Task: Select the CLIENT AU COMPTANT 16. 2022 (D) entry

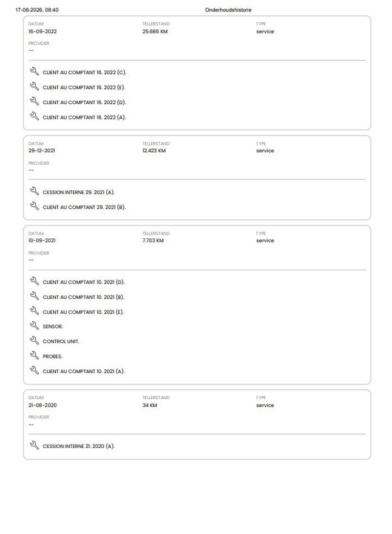Action: coord(84,102)
